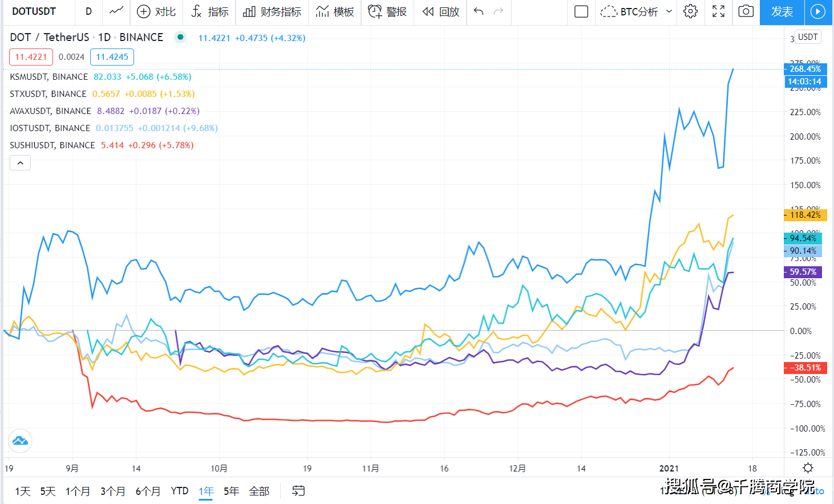Image resolution: width=834 pixels, height=504 pixels.
Task: Create an alert with 警报 button
Action: [x=387, y=11]
